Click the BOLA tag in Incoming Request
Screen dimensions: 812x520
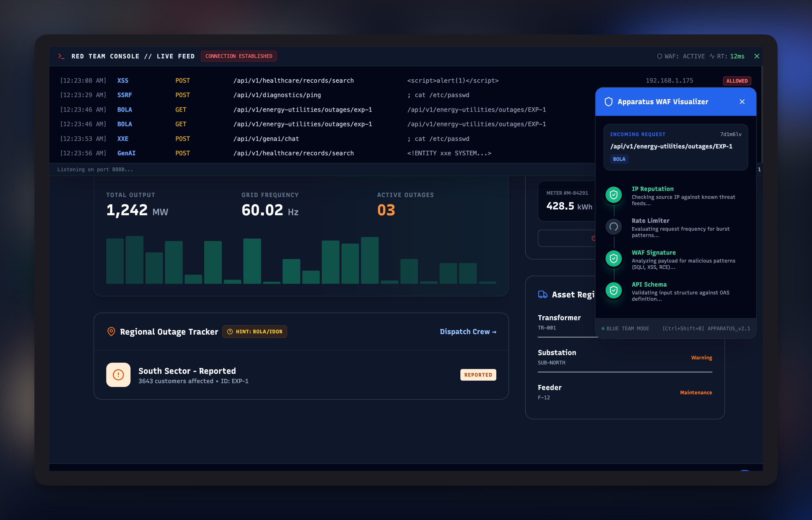point(619,159)
